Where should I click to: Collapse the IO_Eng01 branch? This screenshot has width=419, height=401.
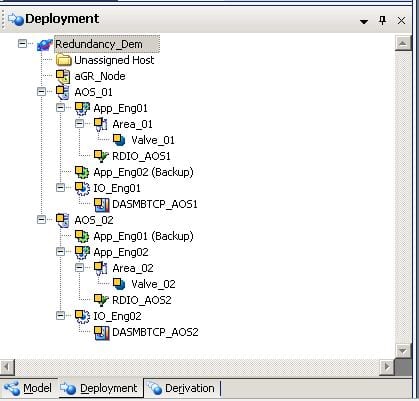click(60, 188)
